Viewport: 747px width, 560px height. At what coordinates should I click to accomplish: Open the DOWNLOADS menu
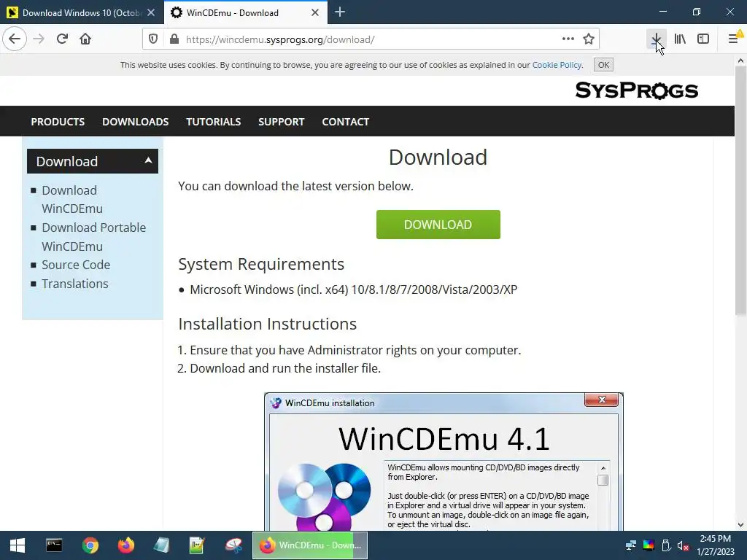[x=135, y=122]
